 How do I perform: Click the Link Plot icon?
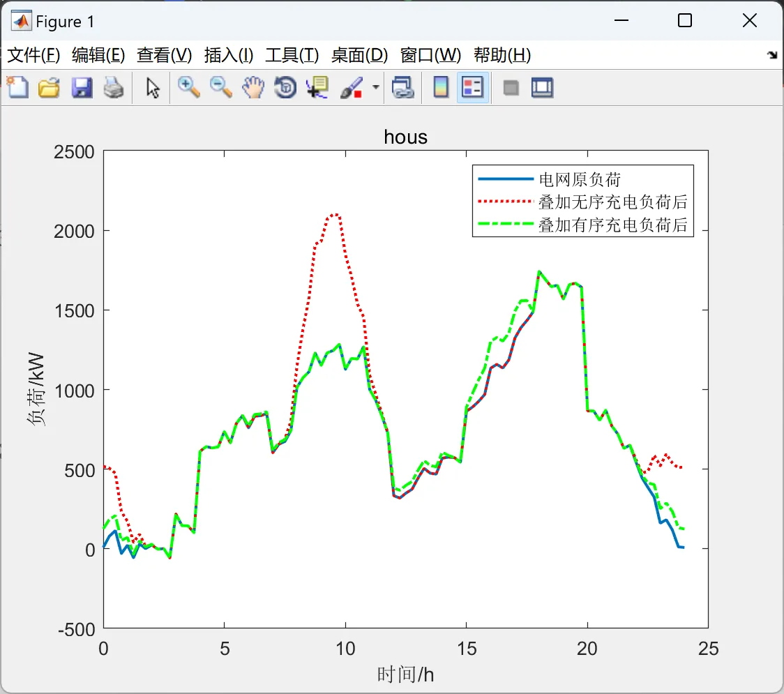(402, 87)
